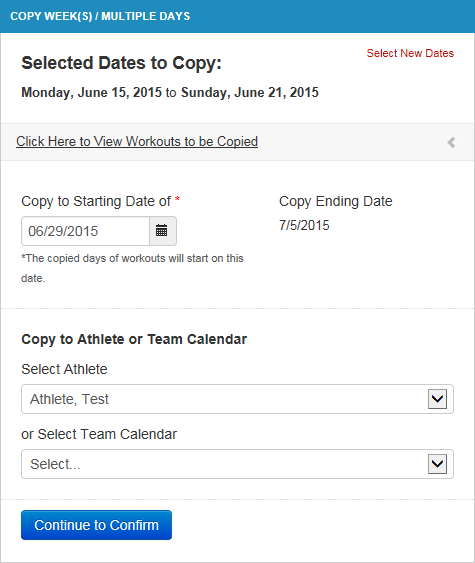The image size is (475, 563).
Task: Click the Monday, June 15, 2015 start date text
Action: 92,92
